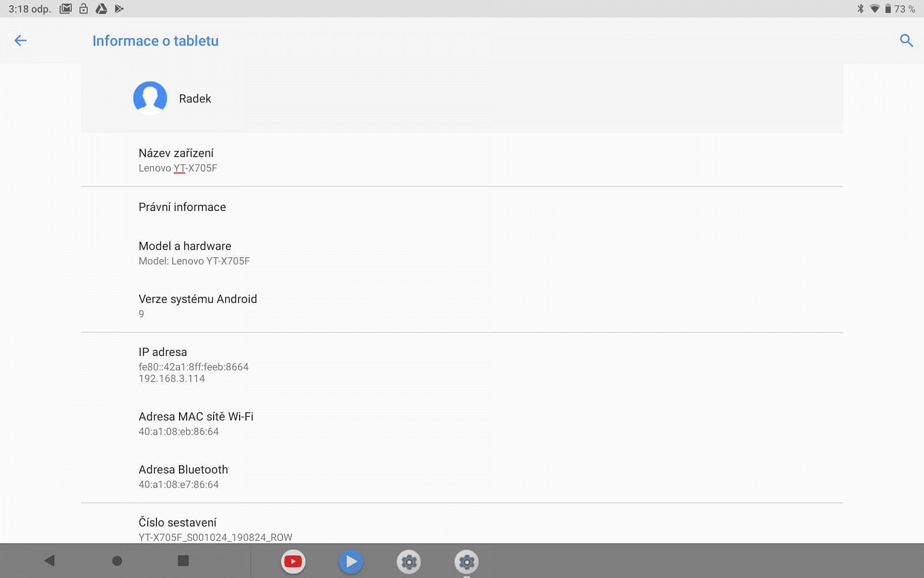
Task: Tap the 3:18 odp. clock
Action: point(29,9)
